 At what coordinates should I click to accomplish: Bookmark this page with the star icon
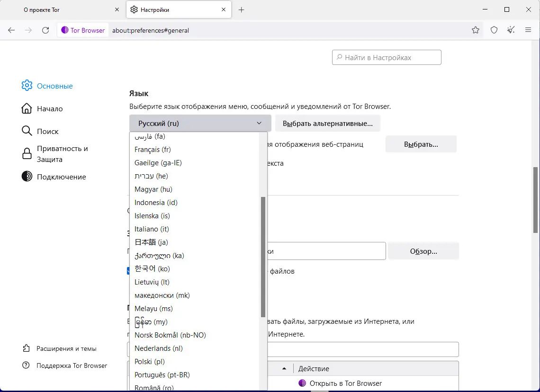(476, 30)
